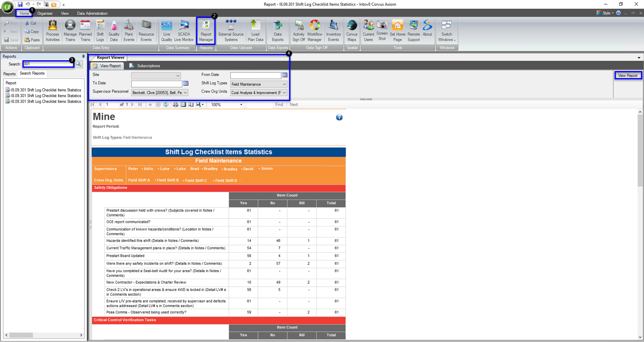Open Quality Data entry
This screenshot has height=342, width=644.
(114, 31)
